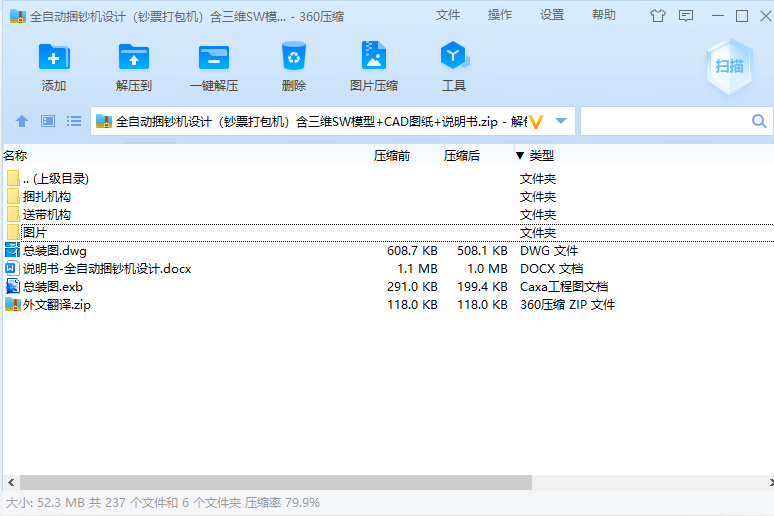
Task: Select the .. (上级目录) row
Action: [56, 179]
